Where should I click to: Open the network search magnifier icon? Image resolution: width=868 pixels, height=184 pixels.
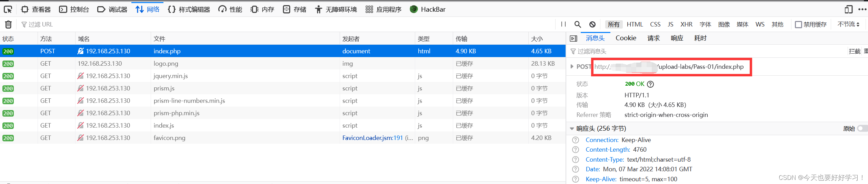[578, 24]
